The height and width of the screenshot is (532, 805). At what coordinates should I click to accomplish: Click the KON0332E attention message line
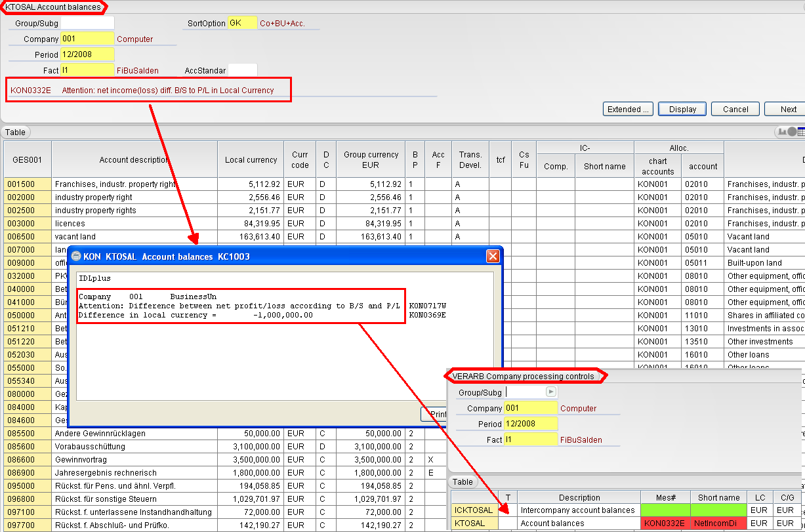142,91
